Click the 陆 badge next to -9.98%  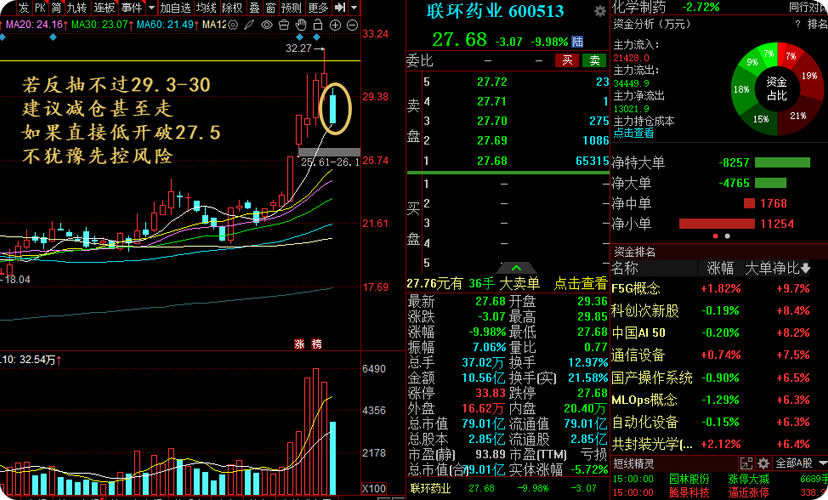click(x=577, y=42)
